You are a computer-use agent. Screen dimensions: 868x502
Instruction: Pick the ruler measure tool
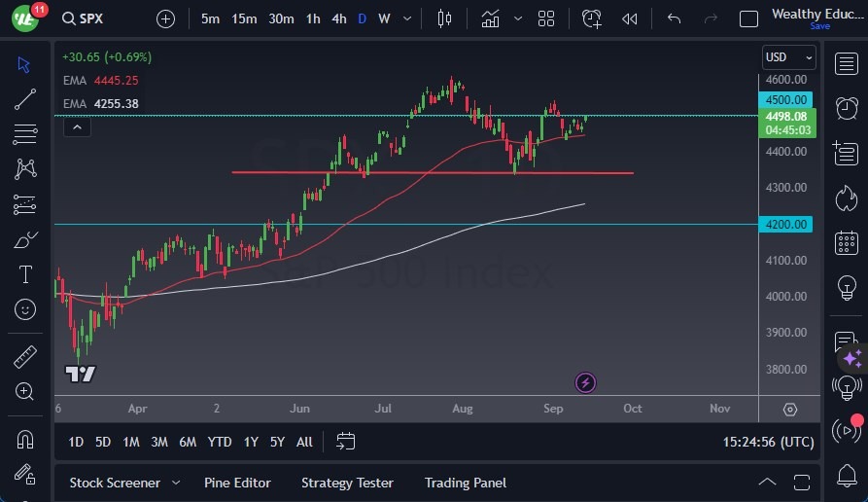tap(25, 356)
